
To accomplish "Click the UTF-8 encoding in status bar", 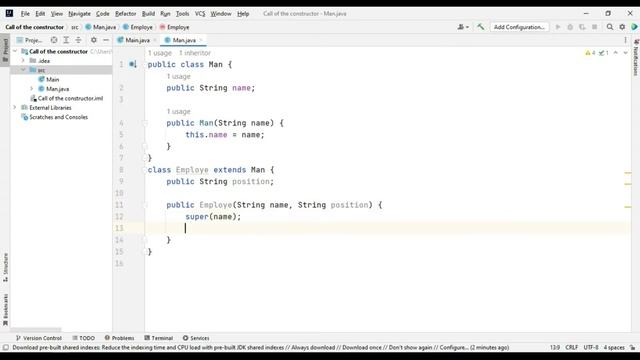I will 591,347.
